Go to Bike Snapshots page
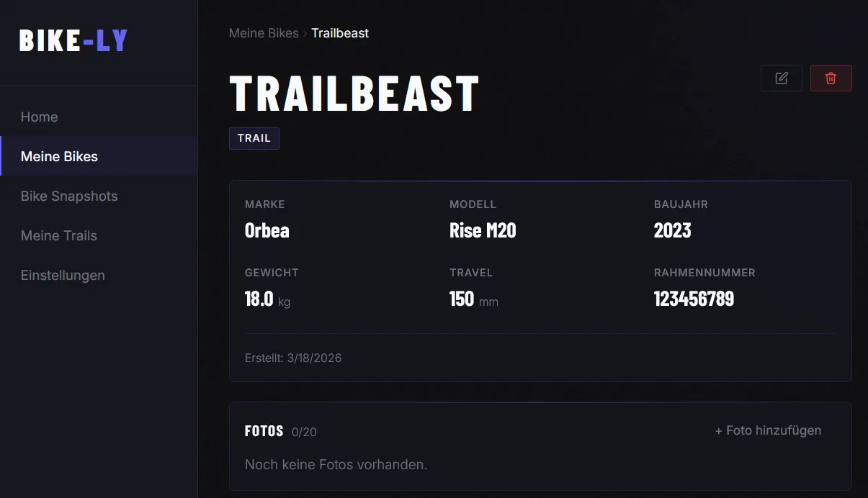The width and height of the screenshot is (868, 498). pos(69,196)
